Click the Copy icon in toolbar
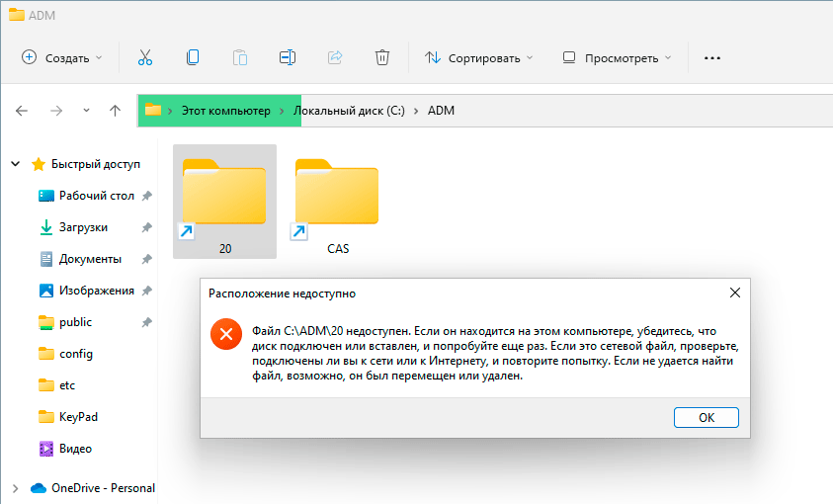This screenshot has width=833, height=504. click(x=193, y=57)
